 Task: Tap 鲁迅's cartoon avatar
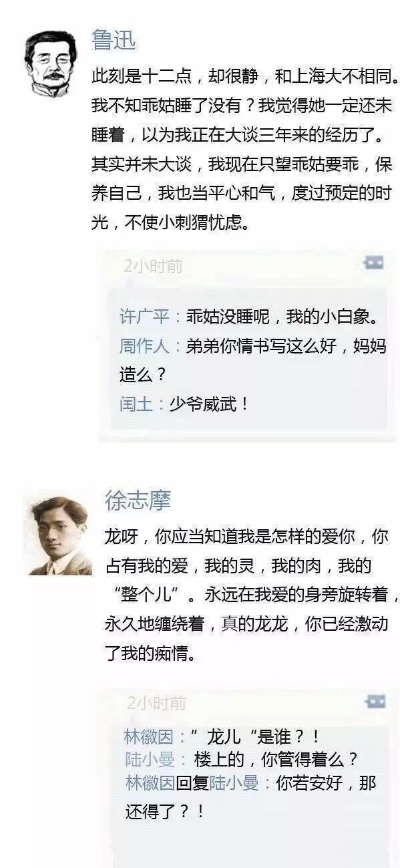pyautogui.click(x=48, y=64)
